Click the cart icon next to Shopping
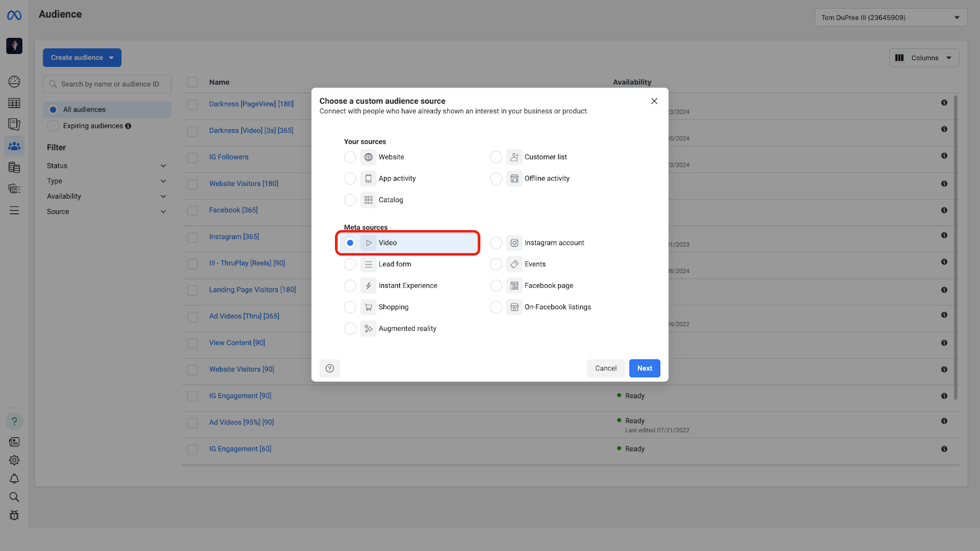The width and height of the screenshot is (980, 551). 368,307
